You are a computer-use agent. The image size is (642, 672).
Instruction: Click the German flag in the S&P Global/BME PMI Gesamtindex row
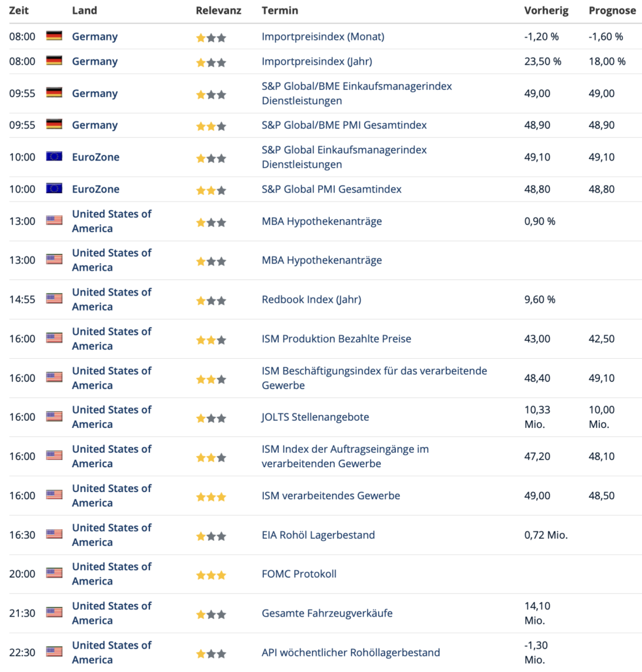[x=54, y=124]
